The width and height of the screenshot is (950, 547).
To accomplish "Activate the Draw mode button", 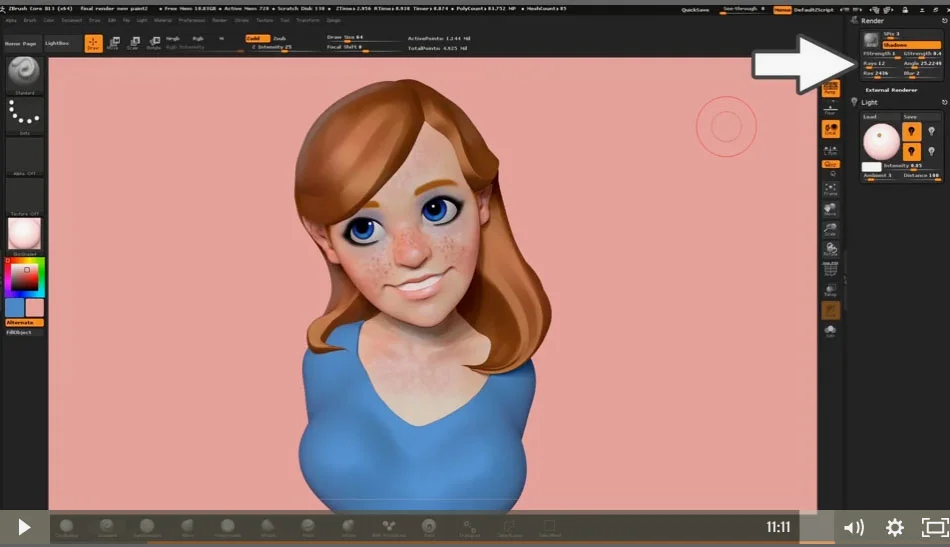I will pos(93,44).
